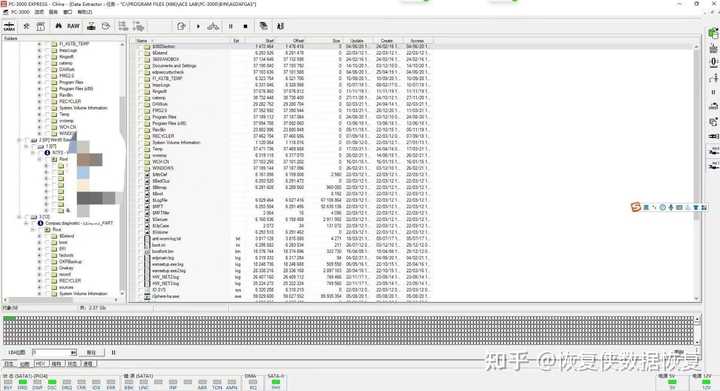Click the exit door toolbar icon
Screen dimensions: 720x391
181,26
